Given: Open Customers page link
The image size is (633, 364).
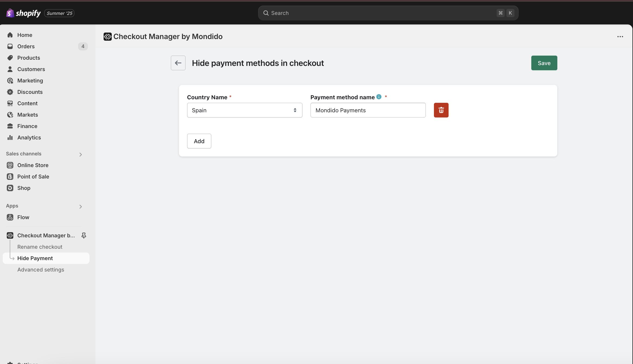Looking at the screenshot, I should coord(31,69).
